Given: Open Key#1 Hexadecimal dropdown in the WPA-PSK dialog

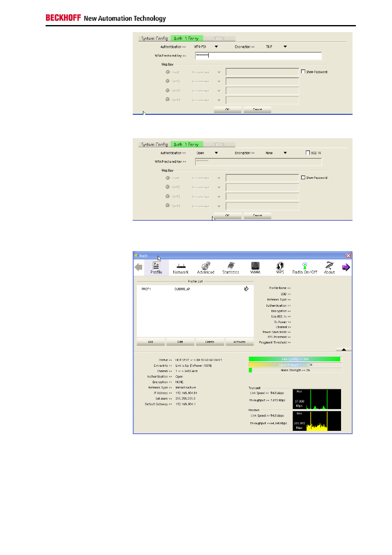Looking at the screenshot, I should [219, 72].
